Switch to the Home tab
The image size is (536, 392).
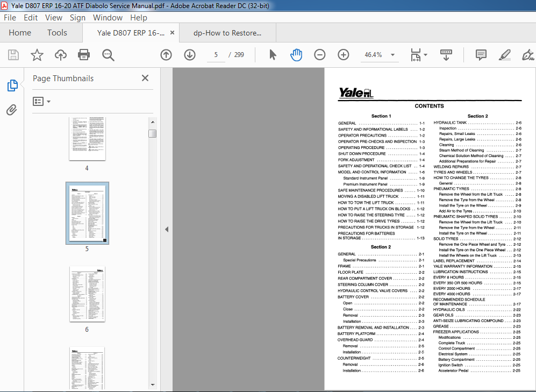[x=20, y=33]
